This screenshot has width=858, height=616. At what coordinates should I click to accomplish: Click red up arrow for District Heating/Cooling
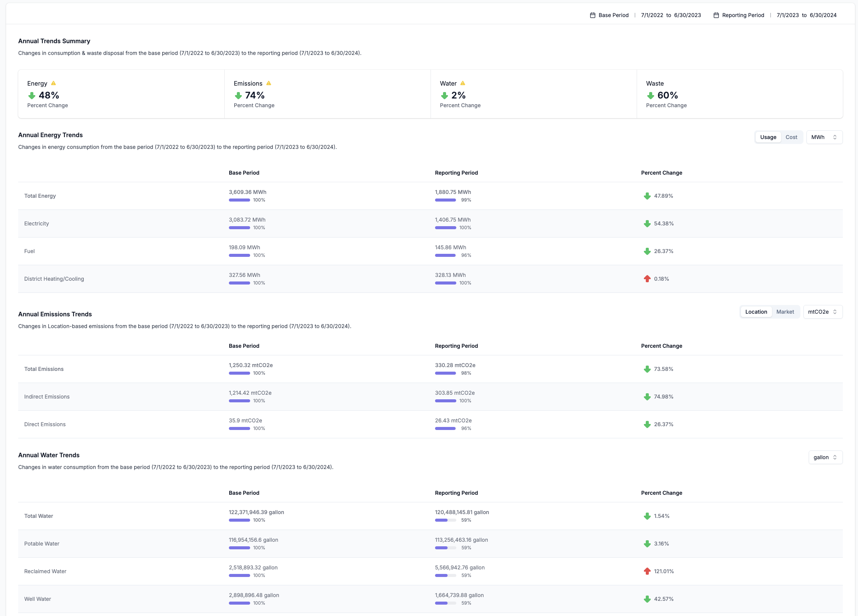pyautogui.click(x=647, y=279)
